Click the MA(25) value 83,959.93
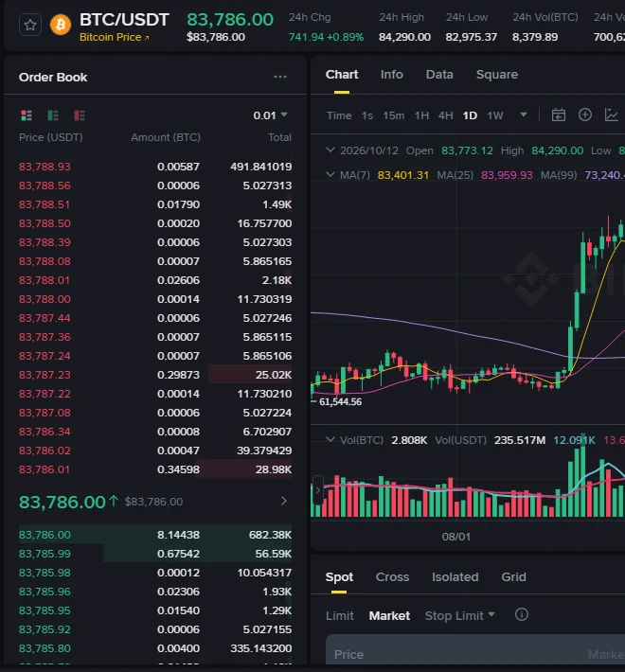Image resolution: width=625 pixels, height=672 pixels. (x=507, y=175)
